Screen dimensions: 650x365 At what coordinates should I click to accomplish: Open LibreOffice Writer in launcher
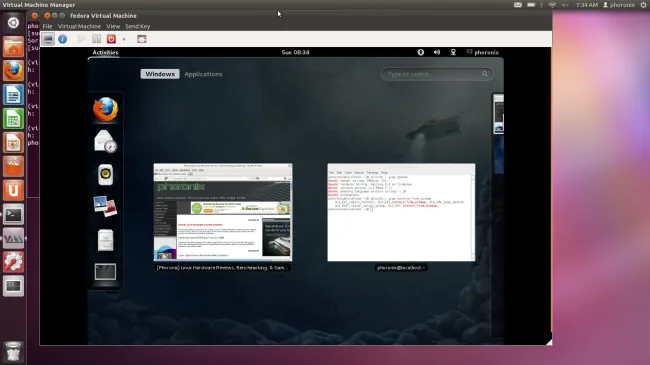[x=13, y=95]
